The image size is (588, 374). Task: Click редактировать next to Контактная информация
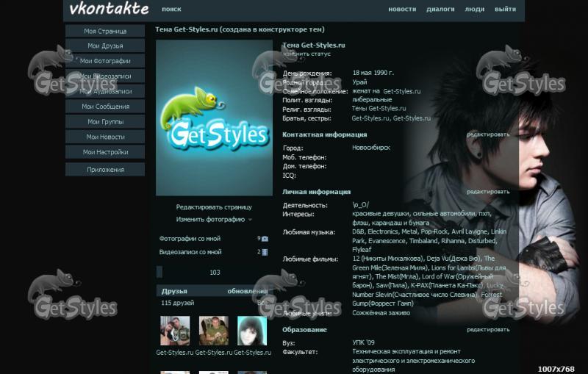(x=488, y=134)
